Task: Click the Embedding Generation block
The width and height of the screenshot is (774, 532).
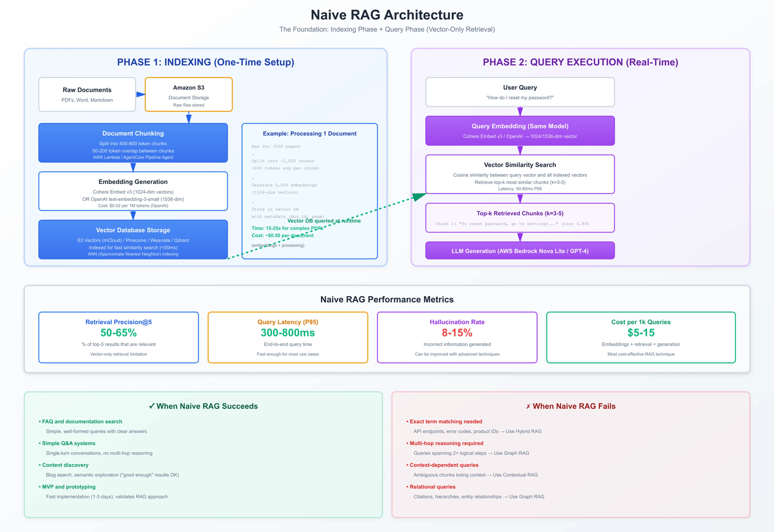Action: click(133, 191)
